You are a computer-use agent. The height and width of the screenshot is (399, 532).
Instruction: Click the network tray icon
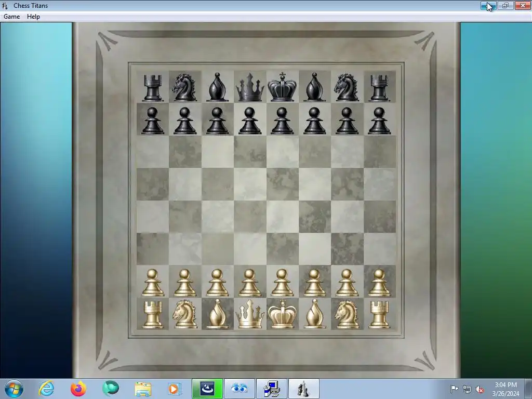pos(467,390)
